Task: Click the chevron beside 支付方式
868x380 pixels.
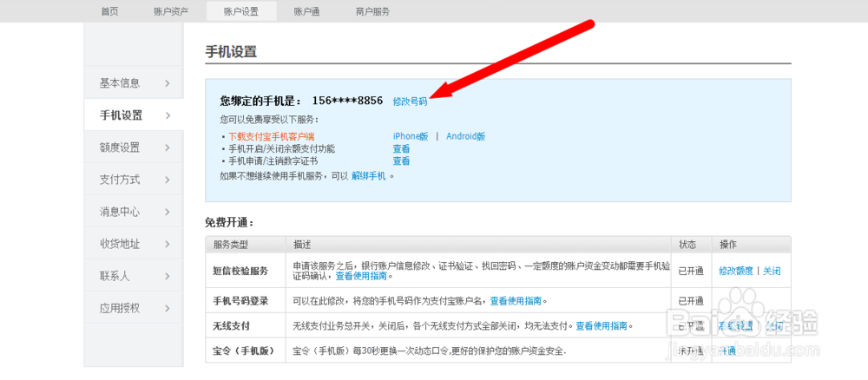Action: (x=168, y=180)
